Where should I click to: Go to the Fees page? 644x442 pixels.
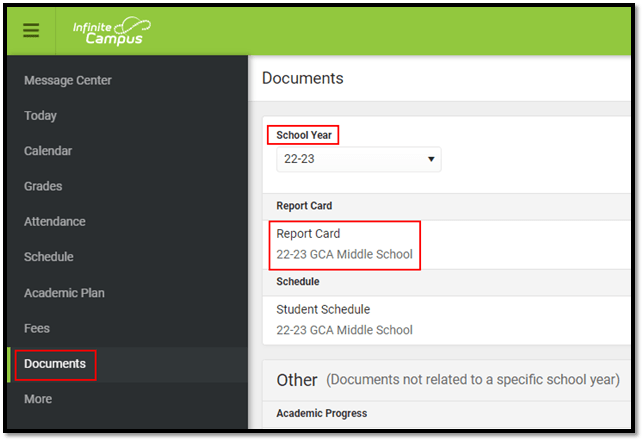click(x=37, y=328)
